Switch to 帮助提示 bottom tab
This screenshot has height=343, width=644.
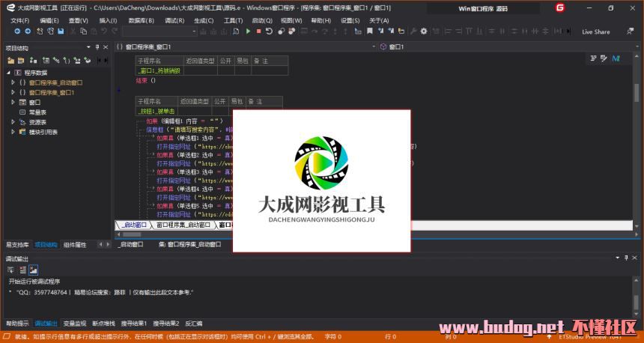(x=17, y=324)
